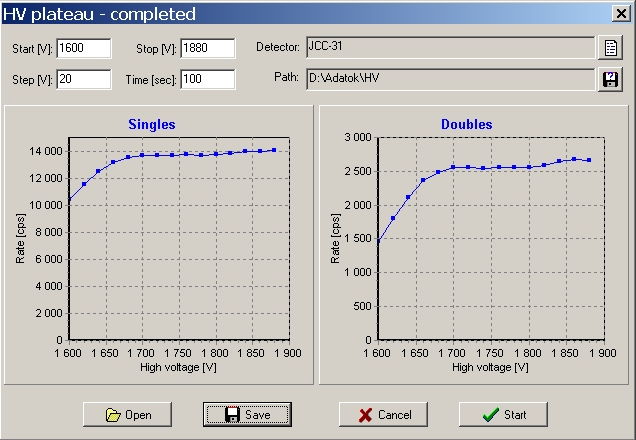636x440 pixels.
Task: Open a file with the Open button
Action: (127, 414)
